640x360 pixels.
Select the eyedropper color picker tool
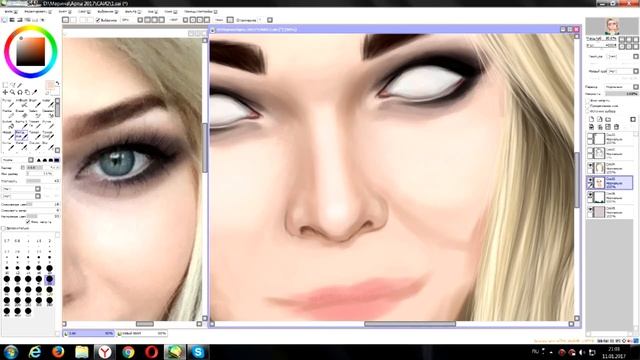[x=34, y=92]
